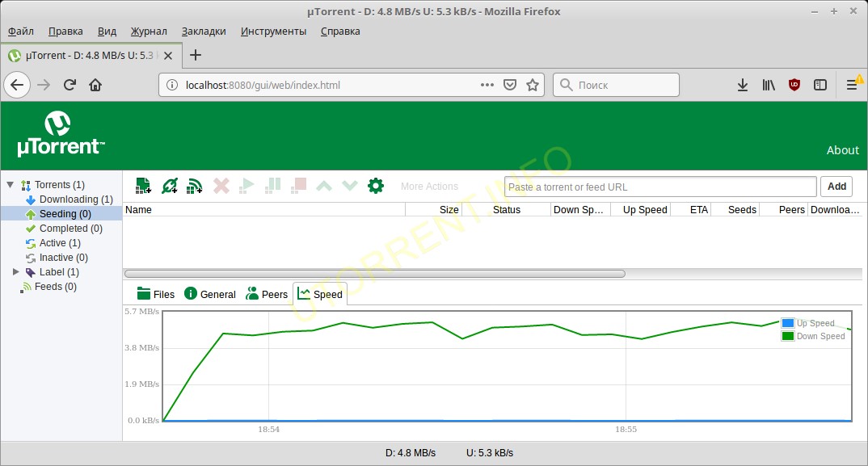Click the Add button next to URL field
The height and width of the screenshot is (466, 868).
pos(836,187)
